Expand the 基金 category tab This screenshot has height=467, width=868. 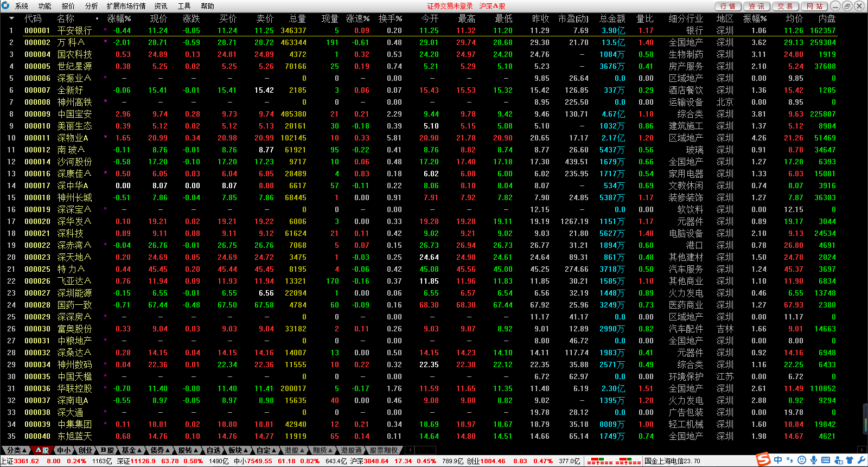tap(131, 450)
